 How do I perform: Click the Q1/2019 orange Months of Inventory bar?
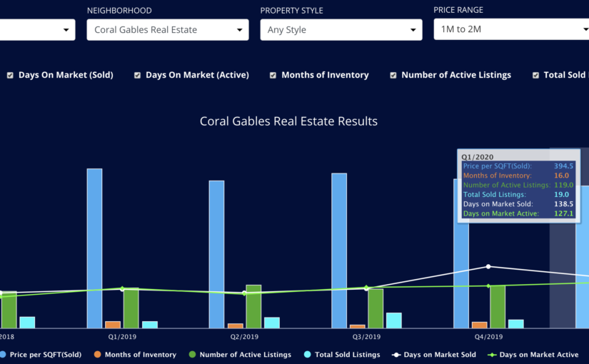coord(113,325)
